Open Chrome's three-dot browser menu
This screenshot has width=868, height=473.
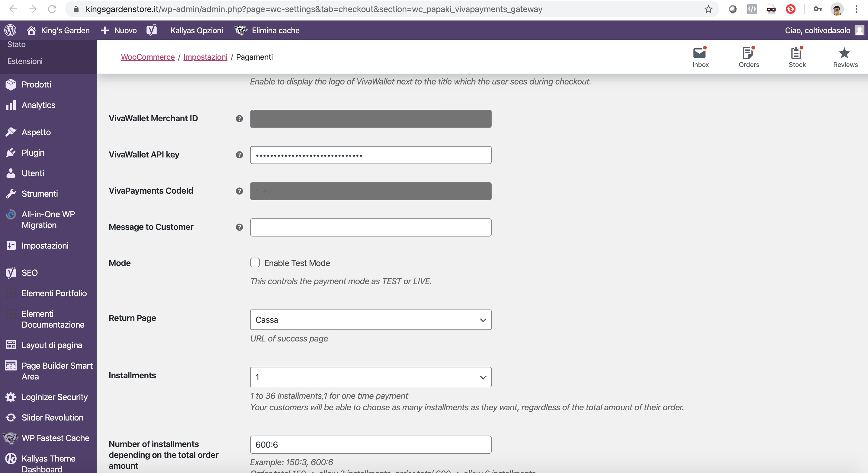click(x=856, y=9)
